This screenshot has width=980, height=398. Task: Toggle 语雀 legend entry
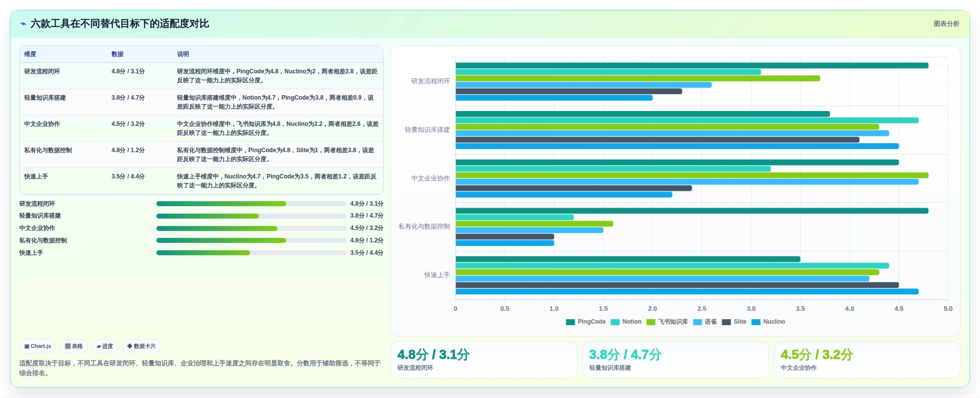point(705,322)
